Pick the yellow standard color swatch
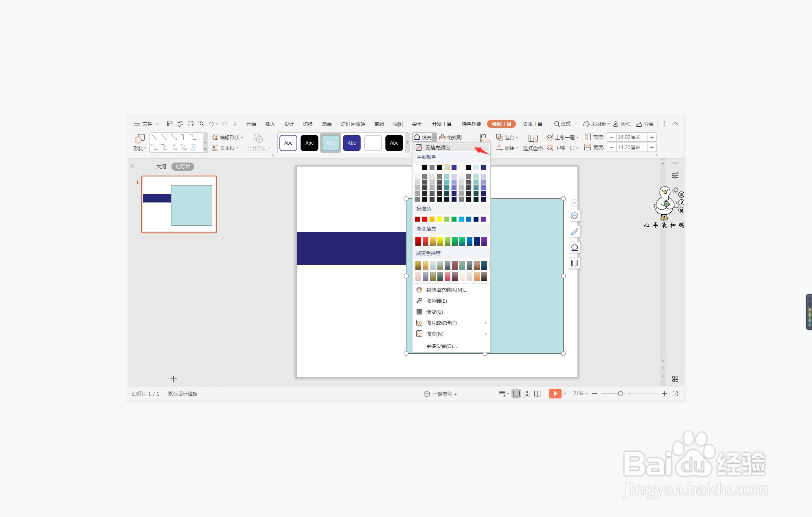 pyautogui.click(x=439, y=219)
